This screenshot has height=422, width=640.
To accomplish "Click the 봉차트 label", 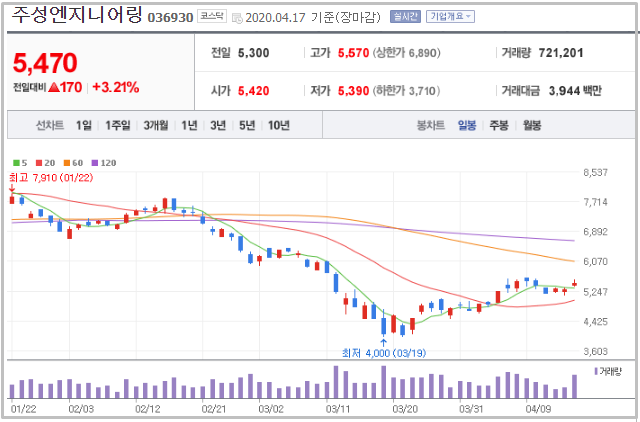I will (x=431, y=125).
